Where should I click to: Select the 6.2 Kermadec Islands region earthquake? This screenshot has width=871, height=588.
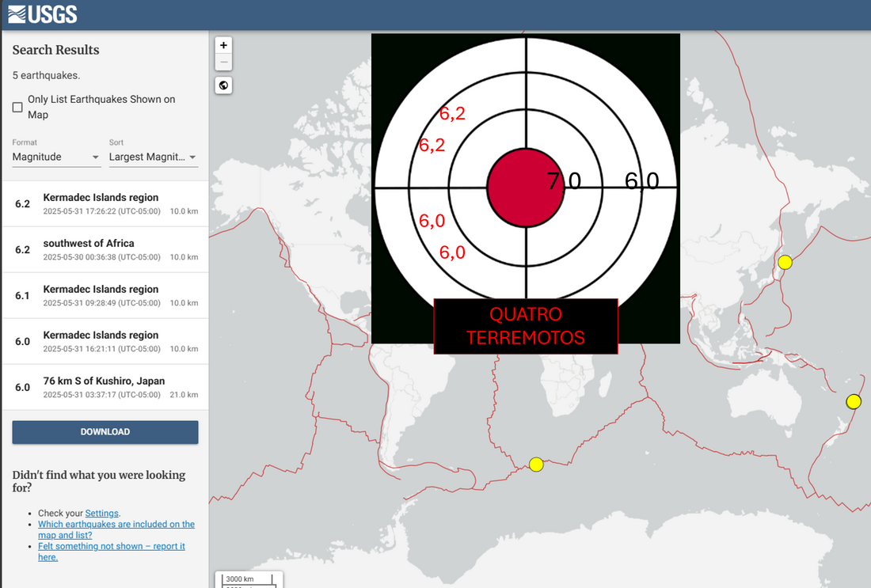click(105, 203)
